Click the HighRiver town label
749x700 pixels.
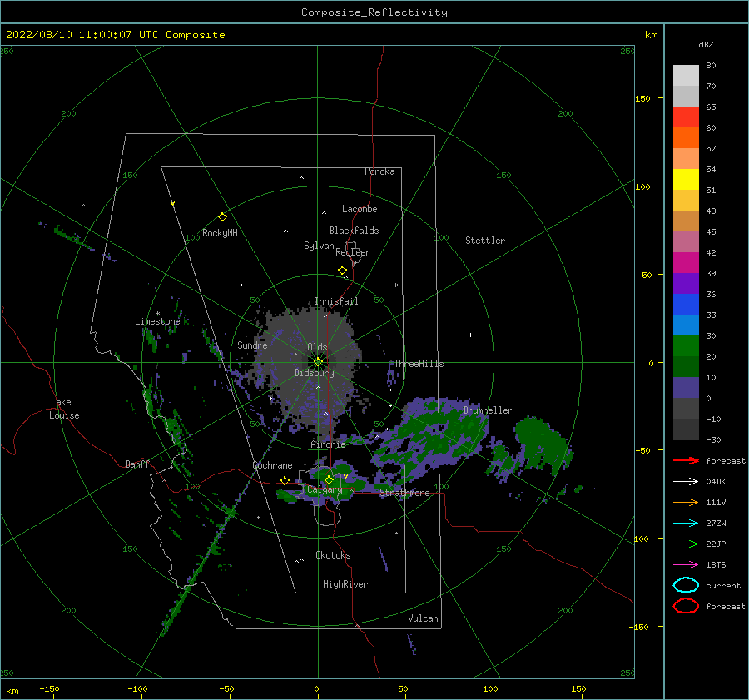345,585
